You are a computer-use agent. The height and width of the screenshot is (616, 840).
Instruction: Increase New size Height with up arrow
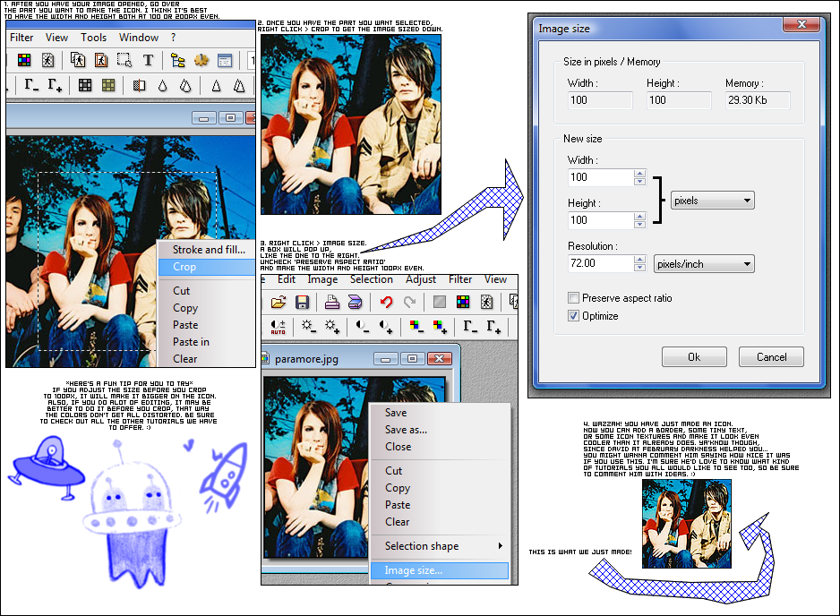pos(639,216)
